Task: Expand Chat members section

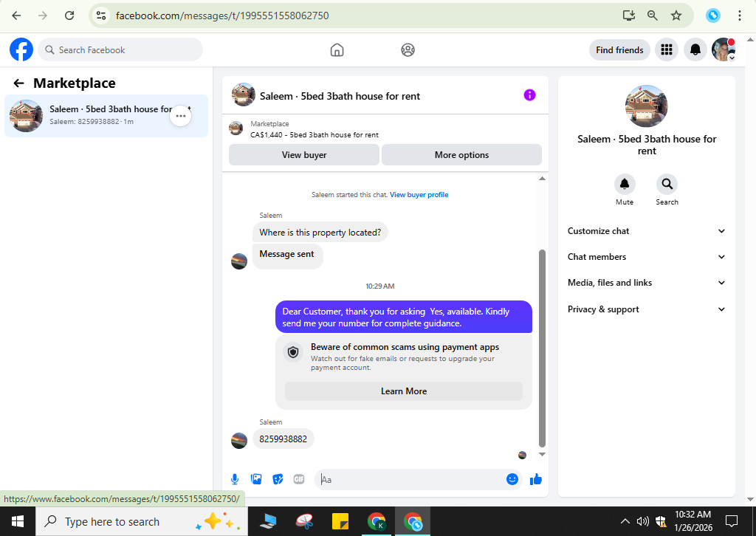Action: [647, 257]
